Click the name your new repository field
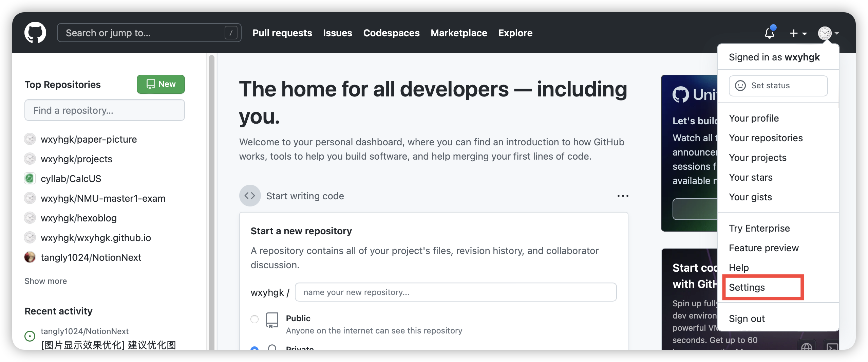Image resolution: width=868 pixels, height=362 pixels. tap(456, 292)
